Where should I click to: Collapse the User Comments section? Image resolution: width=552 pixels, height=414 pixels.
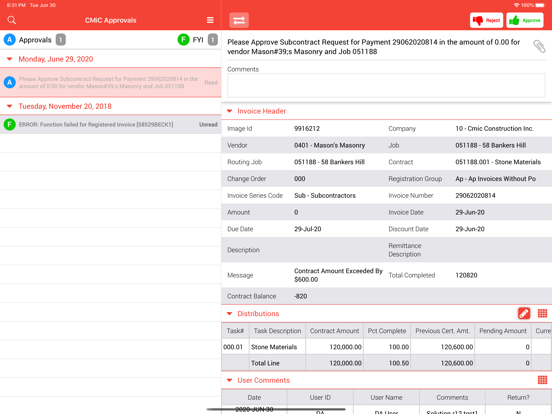point(230,381)
